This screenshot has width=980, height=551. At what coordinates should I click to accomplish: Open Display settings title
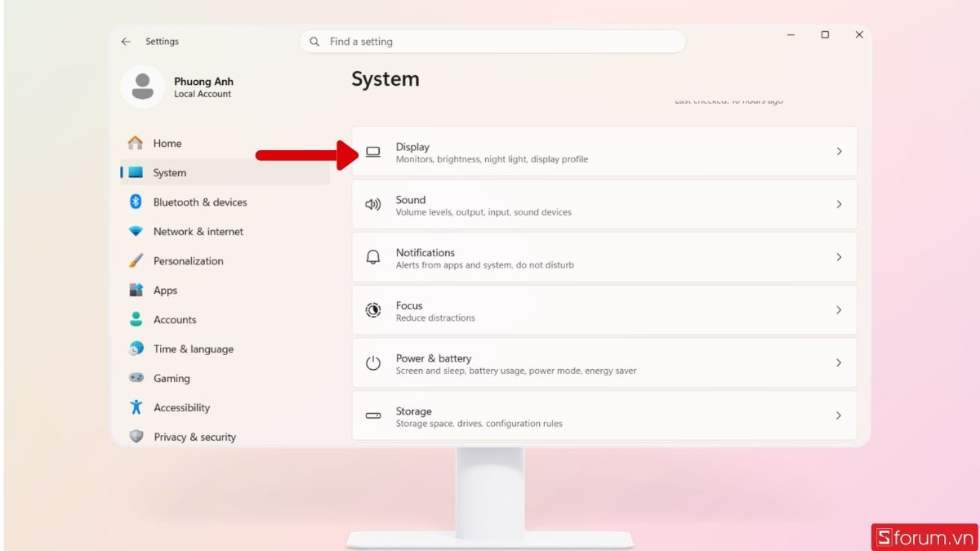point(412,147)
